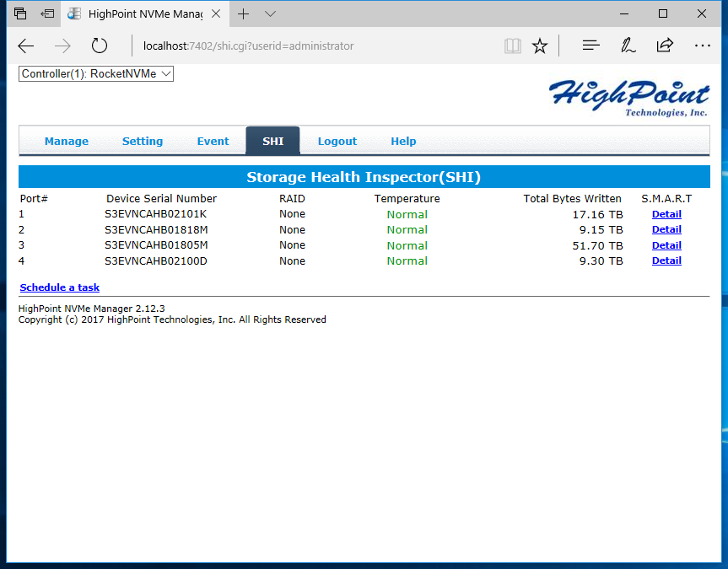
Task: Click the Device Serial Number header
Action: click(x=161, y=199)
